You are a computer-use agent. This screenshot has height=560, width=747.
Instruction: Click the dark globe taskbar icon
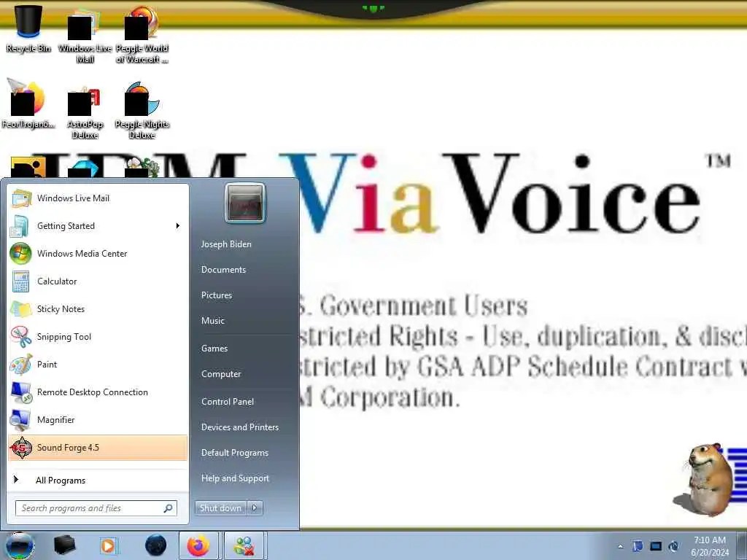(x=155, y=545)
